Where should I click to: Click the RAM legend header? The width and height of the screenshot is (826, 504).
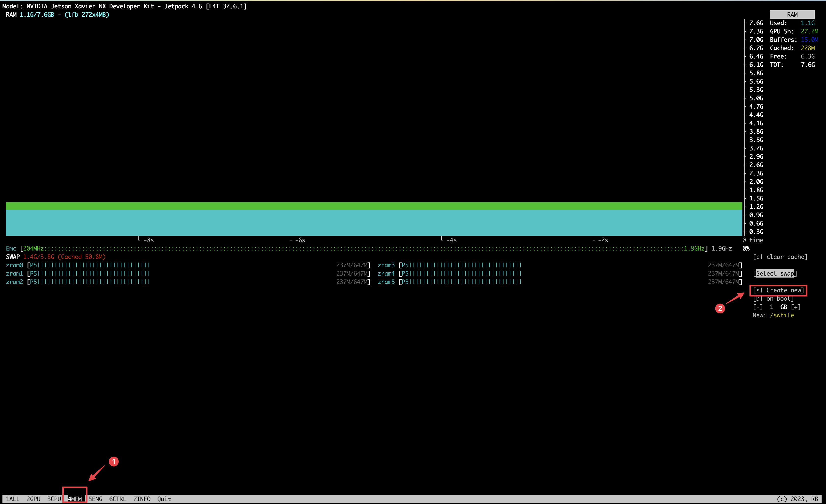(792, 14)
